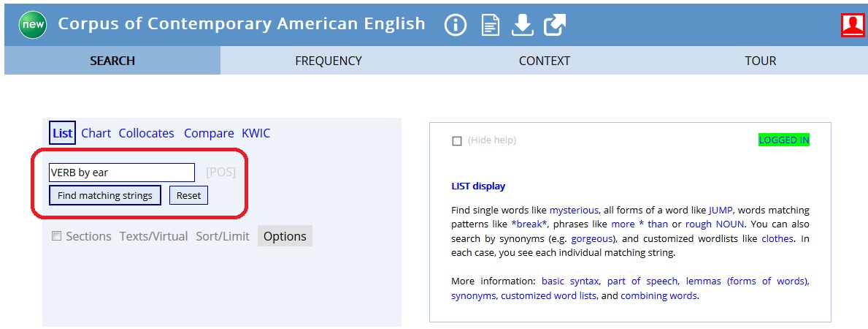The height and width of the screenshot is (329, 868).
Task: Tick the Hide help checkbox
Action: coord(457,141)
